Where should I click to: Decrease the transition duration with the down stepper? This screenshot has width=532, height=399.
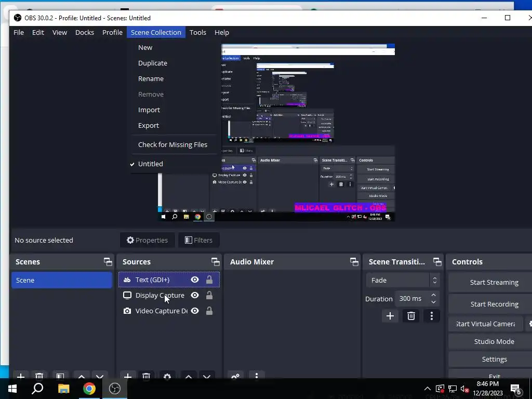click(x=434, y=302)
